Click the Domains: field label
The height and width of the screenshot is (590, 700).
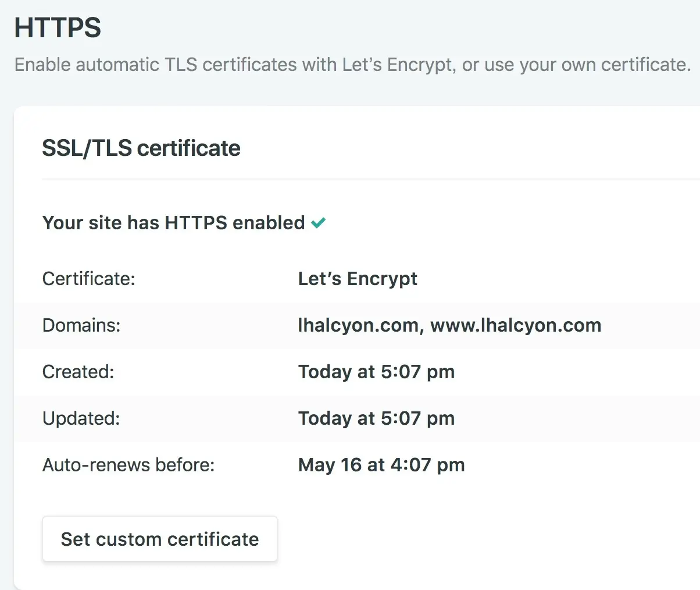(x=81, y=325)
